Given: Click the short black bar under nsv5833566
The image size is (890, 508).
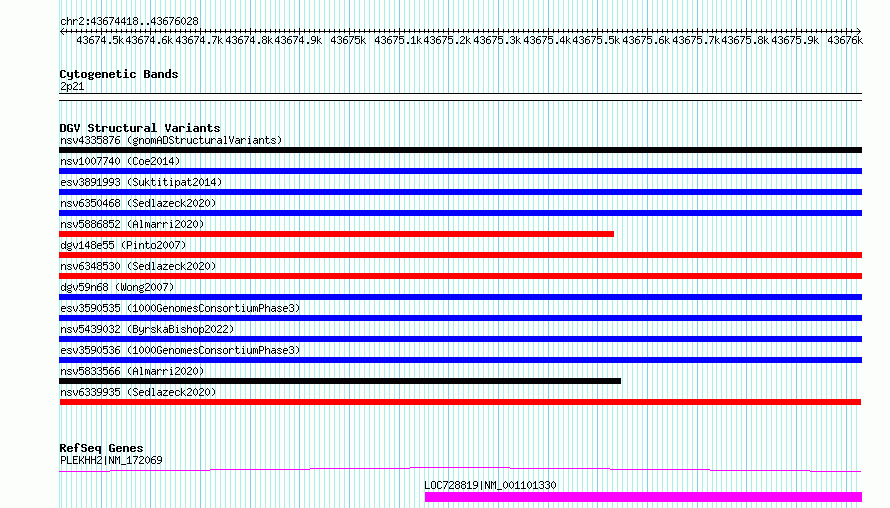Looking at the screenshot, I should (x=340, y=381).
